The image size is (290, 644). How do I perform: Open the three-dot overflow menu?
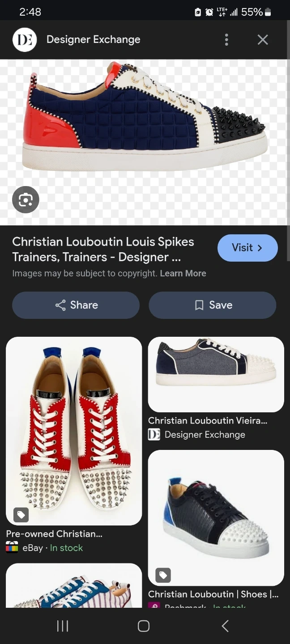226,40
